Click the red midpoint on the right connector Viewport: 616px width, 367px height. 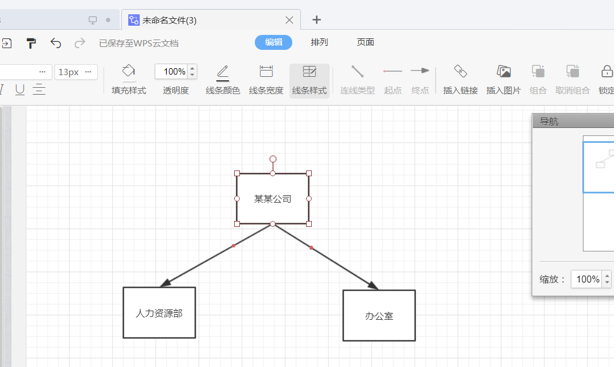point(311,248)
